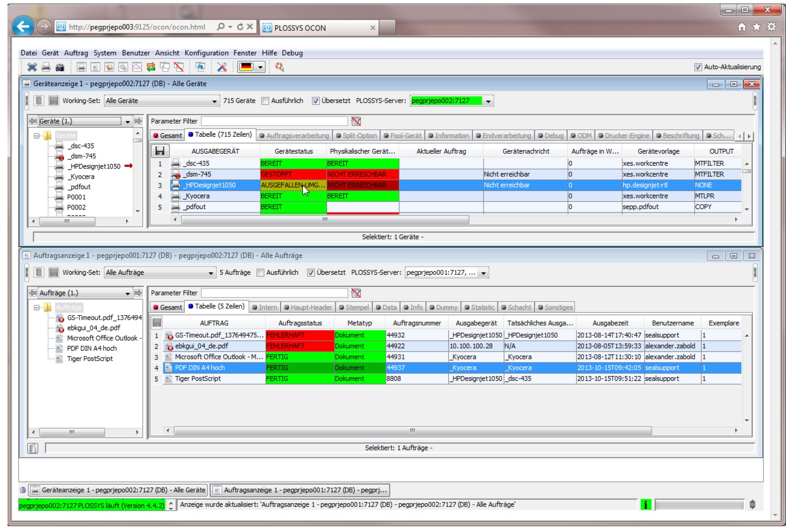Click the orange-green swap arrows toolbar icon
The image size is (786, 532).
pos(151,67)
